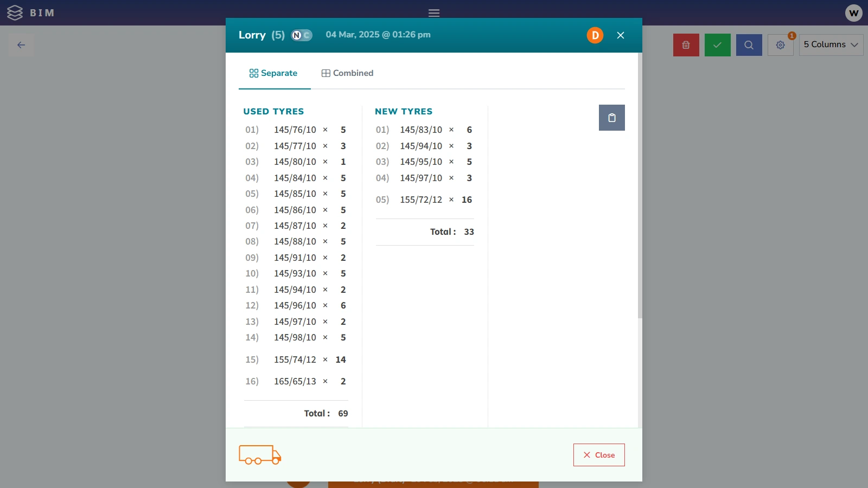Open the hamburger menu in top bar

(433, 13)
